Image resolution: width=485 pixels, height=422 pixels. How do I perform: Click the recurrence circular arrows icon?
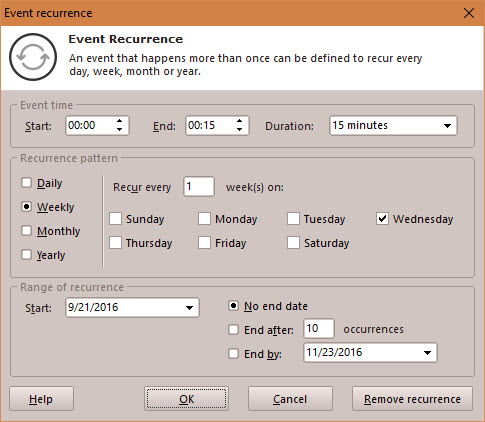tap(33, 57)
